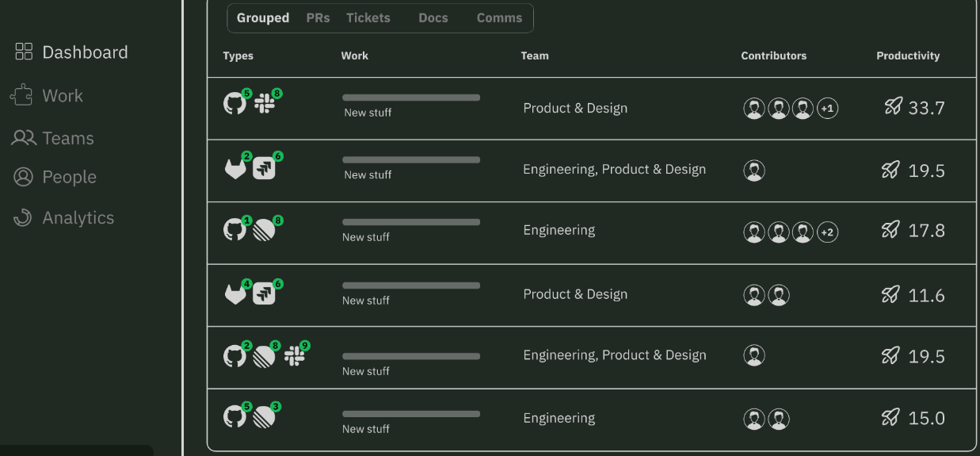Screen dimensions: 980x456
Task: Click the Slack icon in first row
Action: pyautogui.click(x=265, y=104)
